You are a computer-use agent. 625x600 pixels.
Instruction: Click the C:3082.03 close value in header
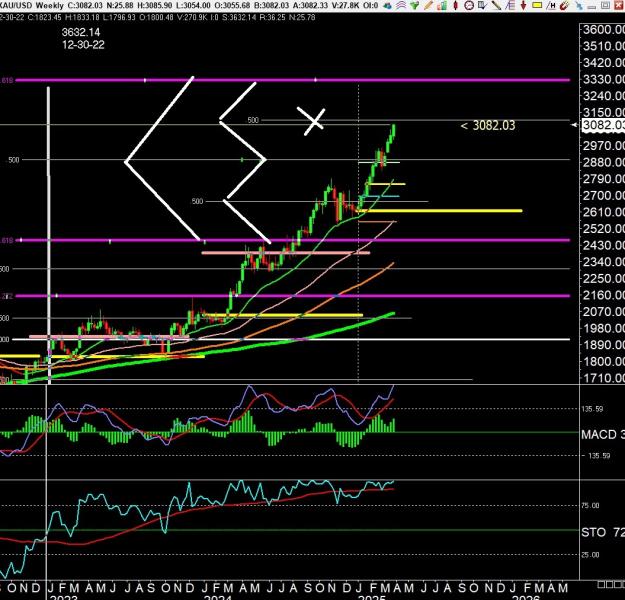click(85, 6)
